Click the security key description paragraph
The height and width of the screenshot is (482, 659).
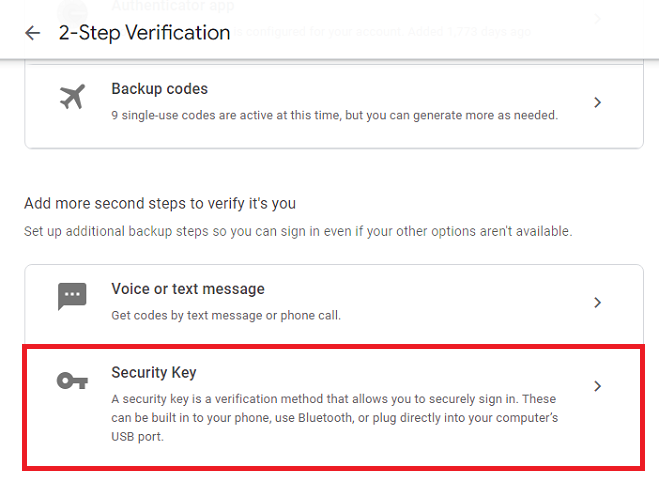(335, 417)
